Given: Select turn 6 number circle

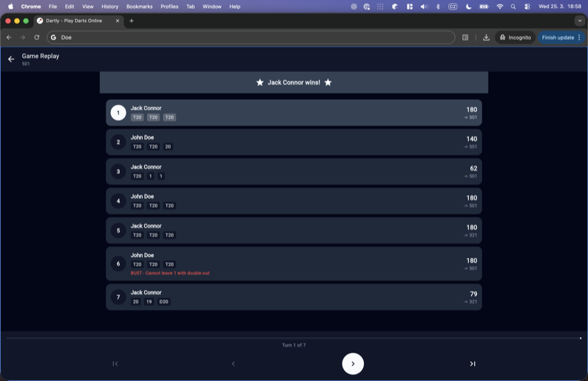Looking at the screenshot, I should 118,264.
